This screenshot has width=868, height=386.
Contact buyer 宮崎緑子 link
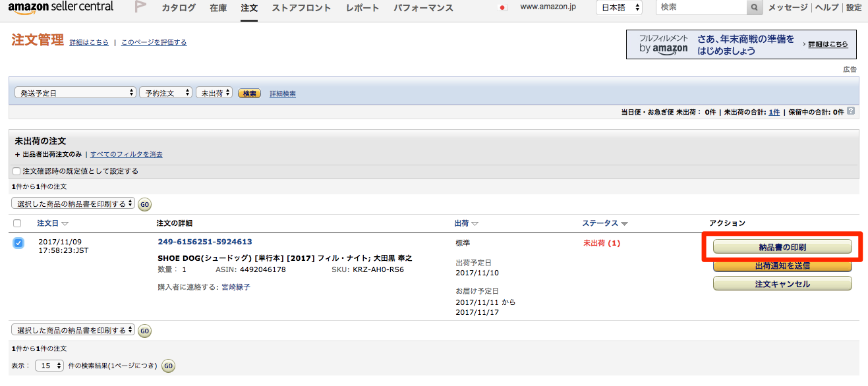pyautogui.click(x=235, y=287)
